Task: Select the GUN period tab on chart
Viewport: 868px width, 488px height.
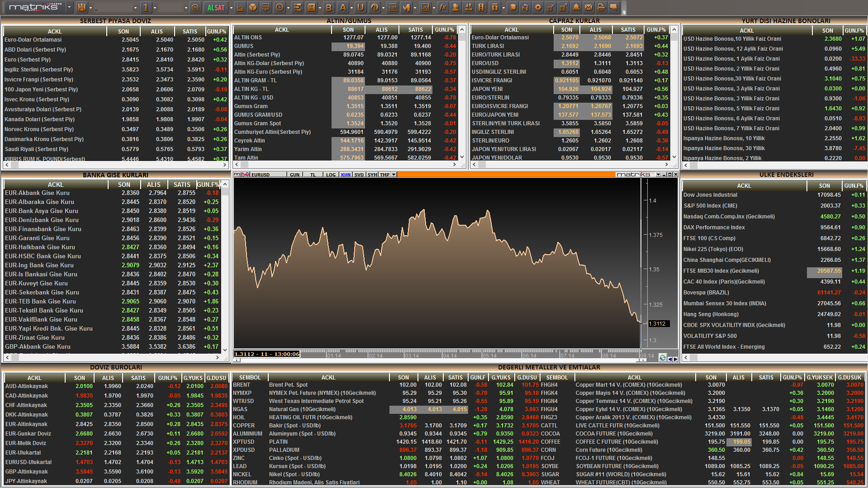Action: pos(294,175)
